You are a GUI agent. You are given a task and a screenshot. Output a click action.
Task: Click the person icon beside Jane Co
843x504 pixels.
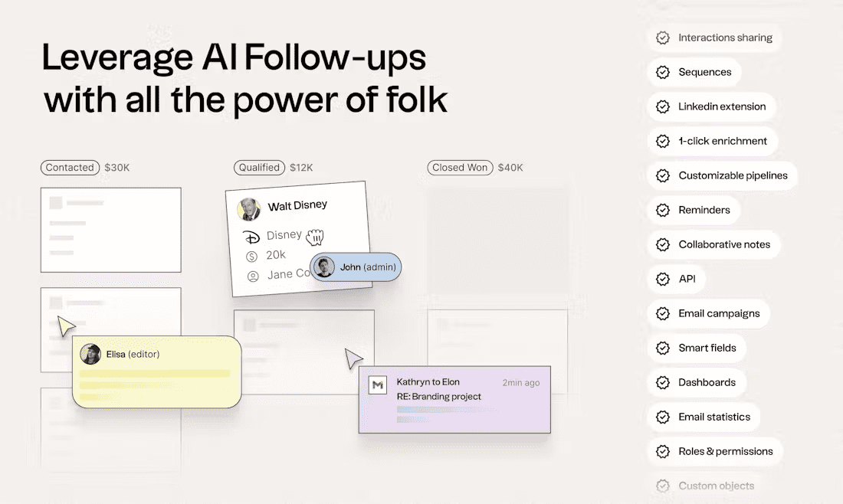253,277
